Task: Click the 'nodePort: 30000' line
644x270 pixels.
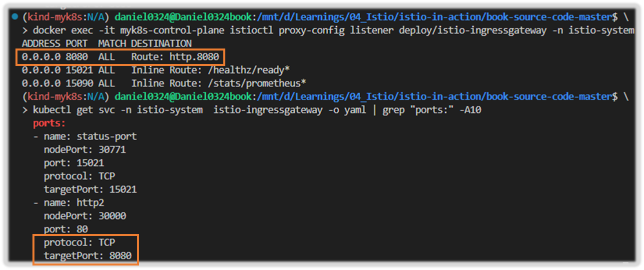Action: [x=85, y=216]
